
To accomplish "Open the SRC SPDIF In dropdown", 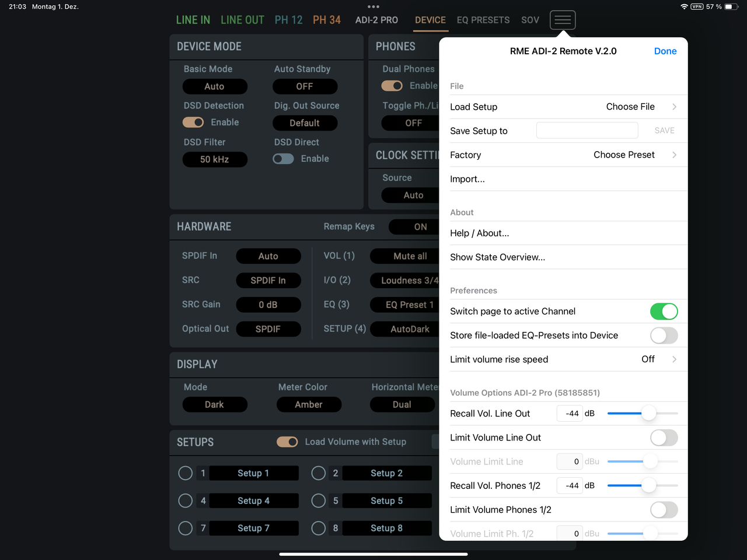I will tap(268, 281).
